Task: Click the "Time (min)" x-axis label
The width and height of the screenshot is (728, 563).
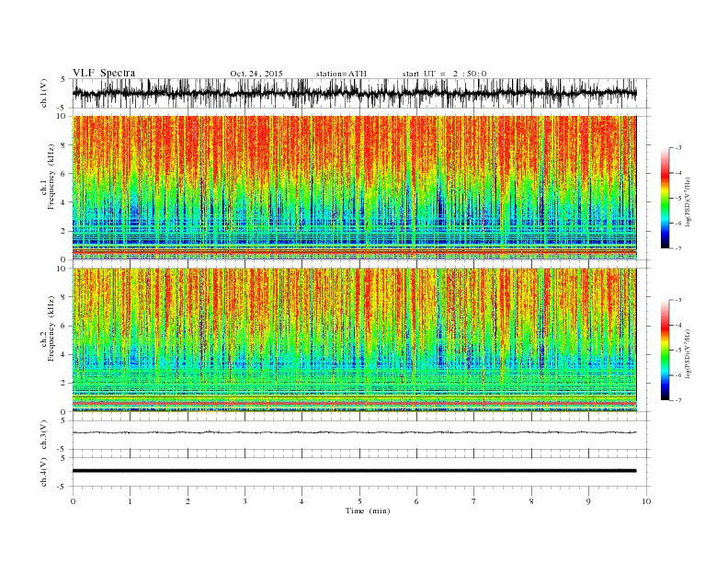Action: [x=368, y=511]
